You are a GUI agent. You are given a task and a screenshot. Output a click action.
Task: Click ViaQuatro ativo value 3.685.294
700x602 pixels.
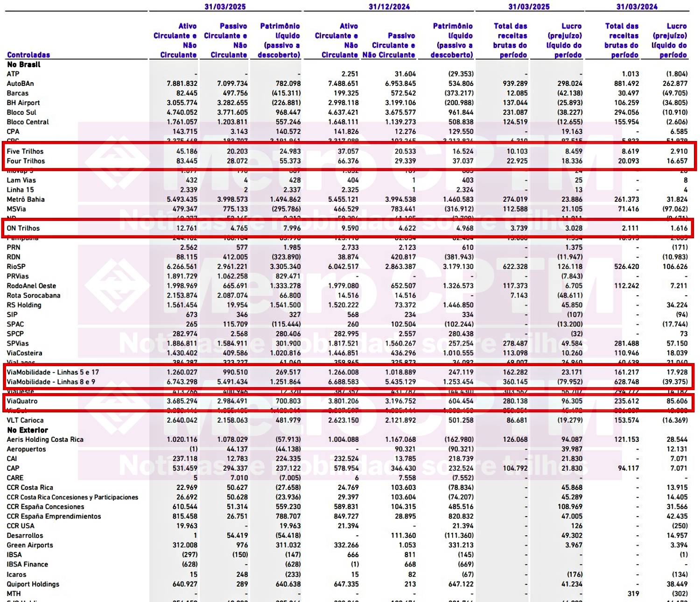click(182, 401)
